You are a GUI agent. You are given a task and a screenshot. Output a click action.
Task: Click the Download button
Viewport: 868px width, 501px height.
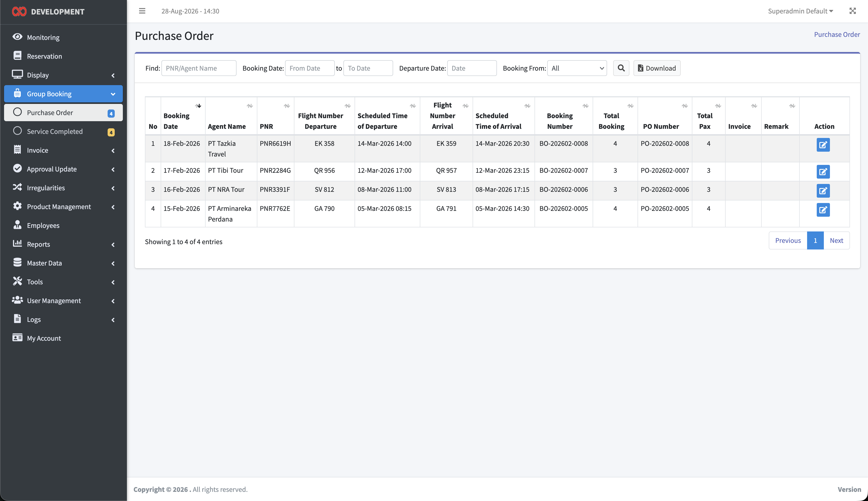(657, 68)
